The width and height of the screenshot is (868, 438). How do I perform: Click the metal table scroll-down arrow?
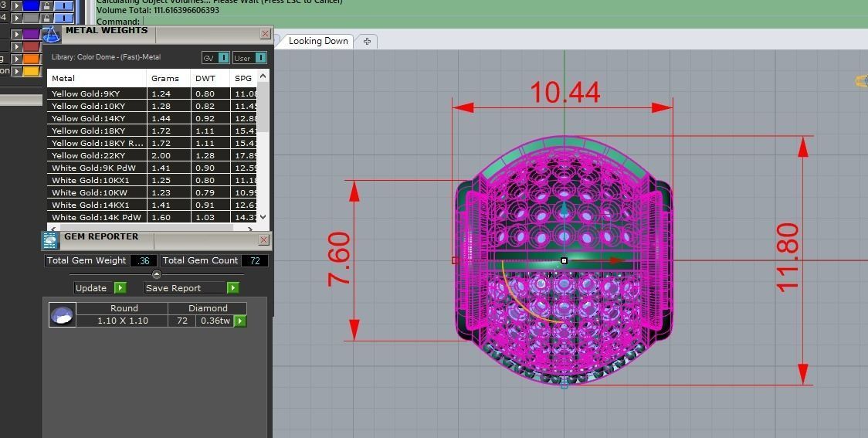(263, 217)
